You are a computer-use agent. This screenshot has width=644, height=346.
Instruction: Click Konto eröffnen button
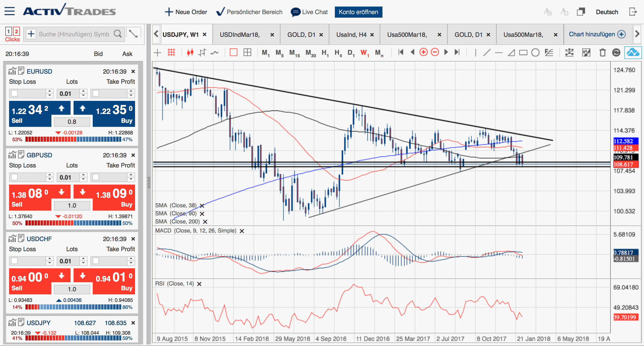click(x=358, y=12)
